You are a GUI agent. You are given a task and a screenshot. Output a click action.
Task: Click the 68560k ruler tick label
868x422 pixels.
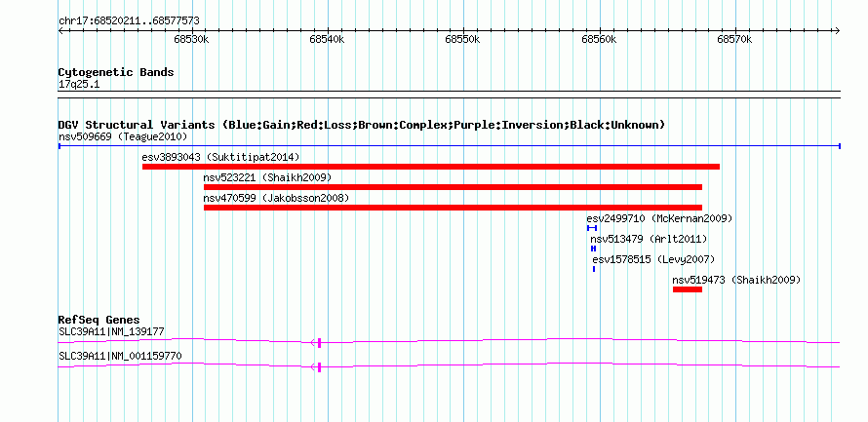(x=599, y=39)
